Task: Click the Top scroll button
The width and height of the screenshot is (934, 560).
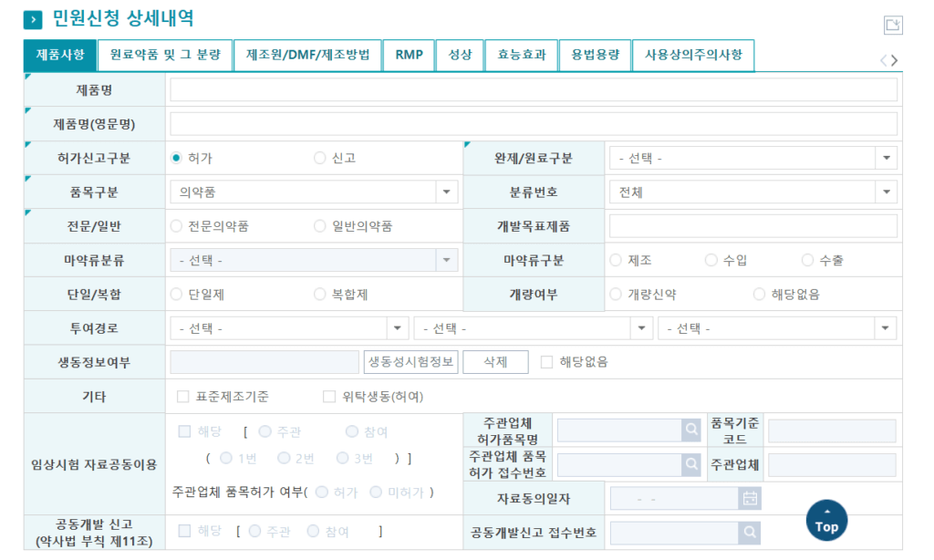Action: pyautogui.click(x=826, y=521)
